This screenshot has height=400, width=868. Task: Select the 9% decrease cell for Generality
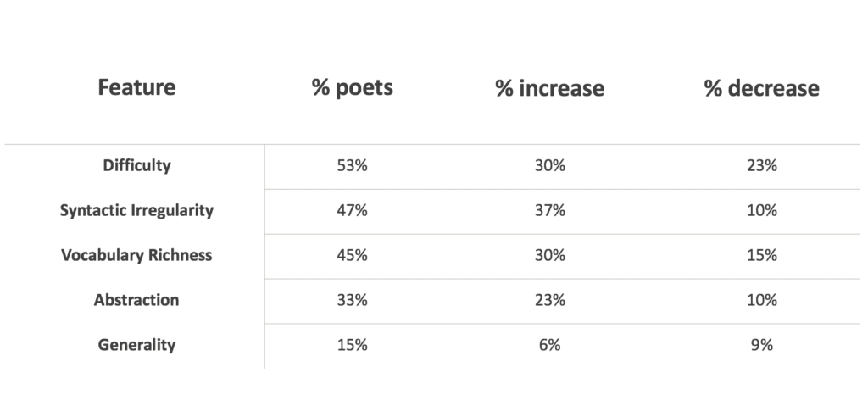[x=762, y=345]
